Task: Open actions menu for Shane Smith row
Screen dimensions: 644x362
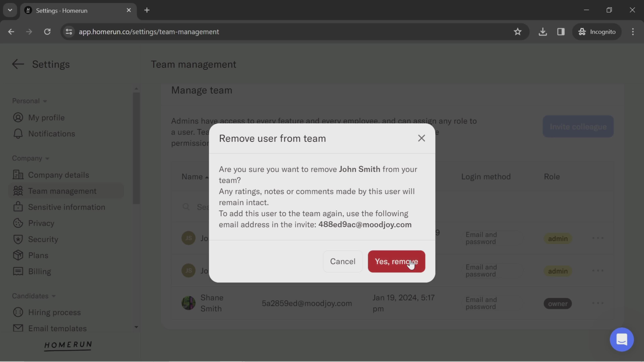Action: [598, 303]
